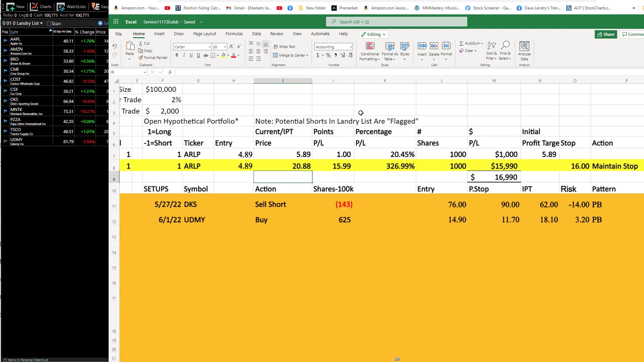This screenshot has height=362, width=644.
Task: Open the Data ribbon tab
Action: click(256, 34)
